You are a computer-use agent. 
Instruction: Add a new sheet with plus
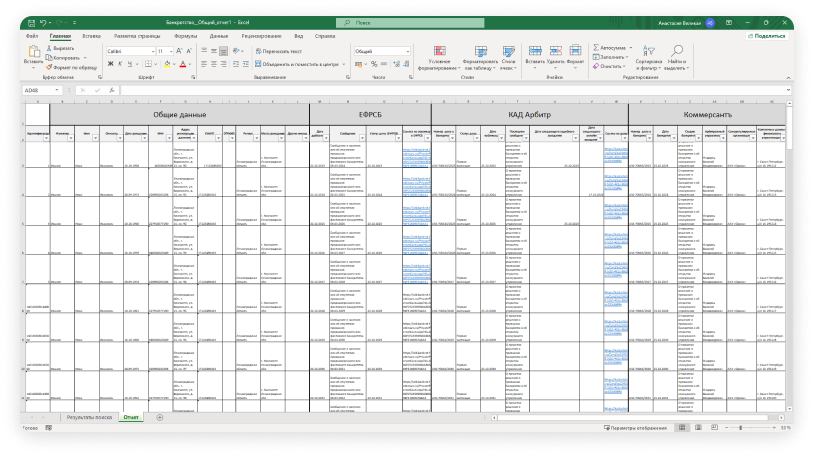click(x=159, y=418)
